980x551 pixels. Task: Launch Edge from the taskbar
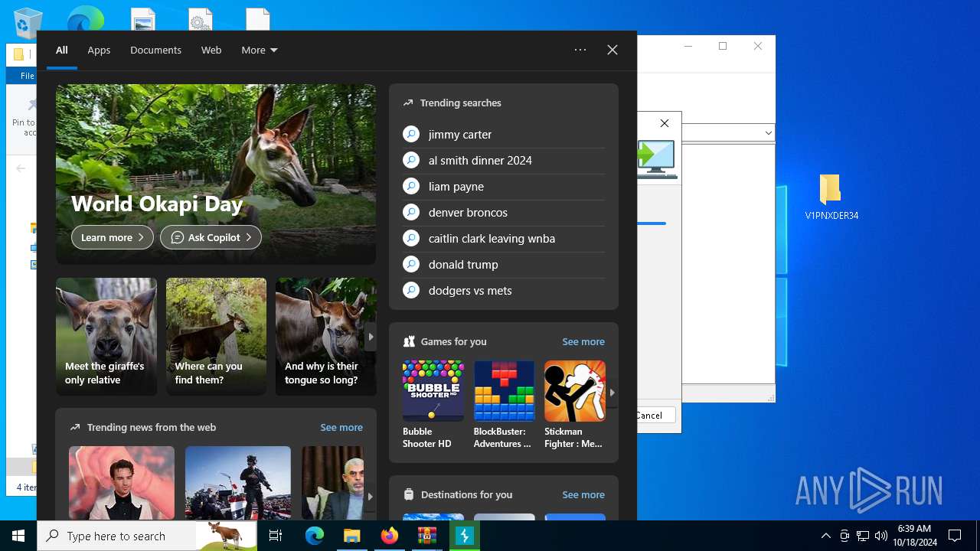pos(315,536)
